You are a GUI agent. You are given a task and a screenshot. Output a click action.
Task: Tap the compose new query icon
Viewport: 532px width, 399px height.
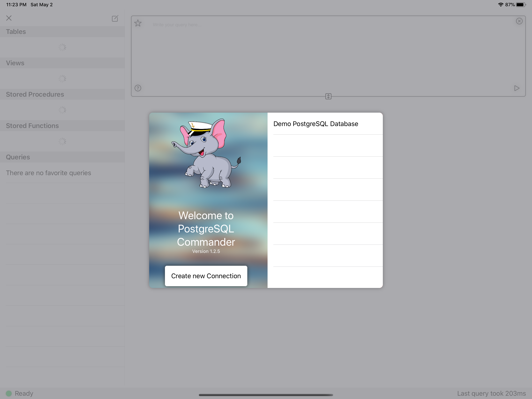[115, 19]
